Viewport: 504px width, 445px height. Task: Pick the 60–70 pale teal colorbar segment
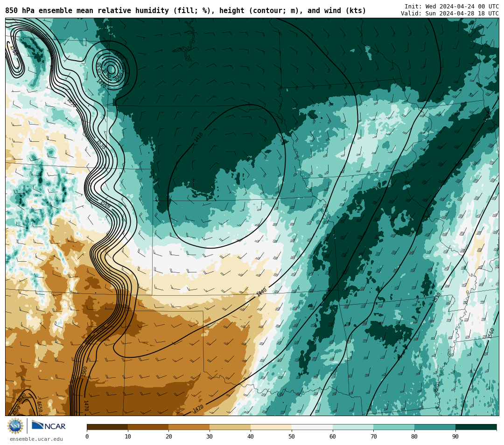tap(353, 427)
